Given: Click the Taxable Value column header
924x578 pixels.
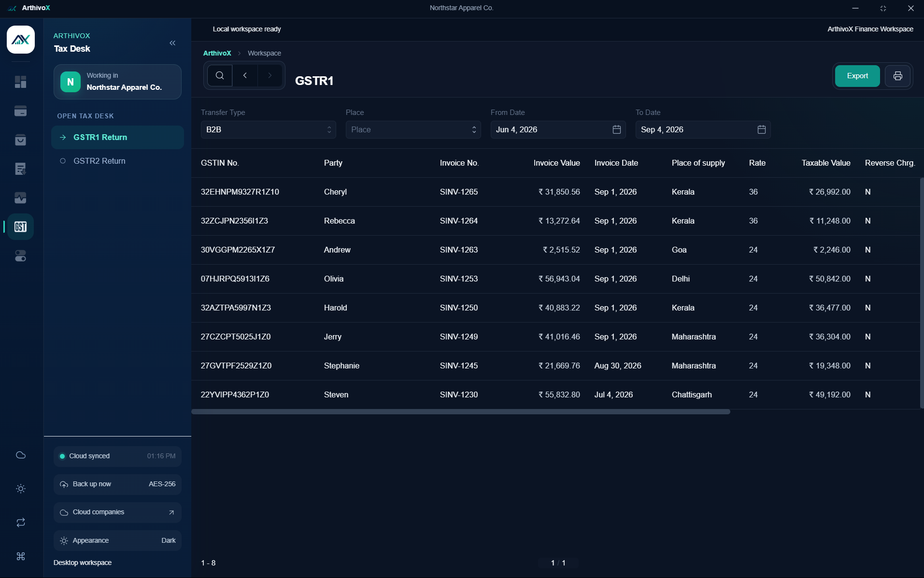Looking at the screenshot, I should 826,163.
